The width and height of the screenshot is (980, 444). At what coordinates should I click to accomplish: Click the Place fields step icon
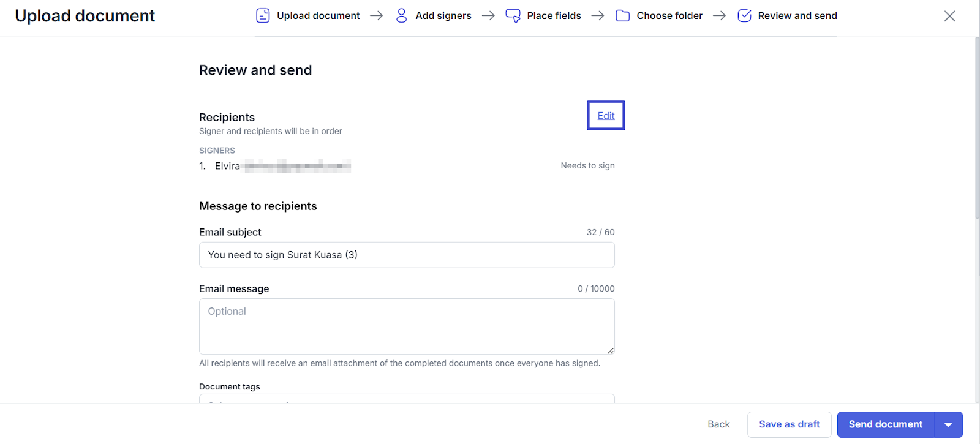(513, 16)
